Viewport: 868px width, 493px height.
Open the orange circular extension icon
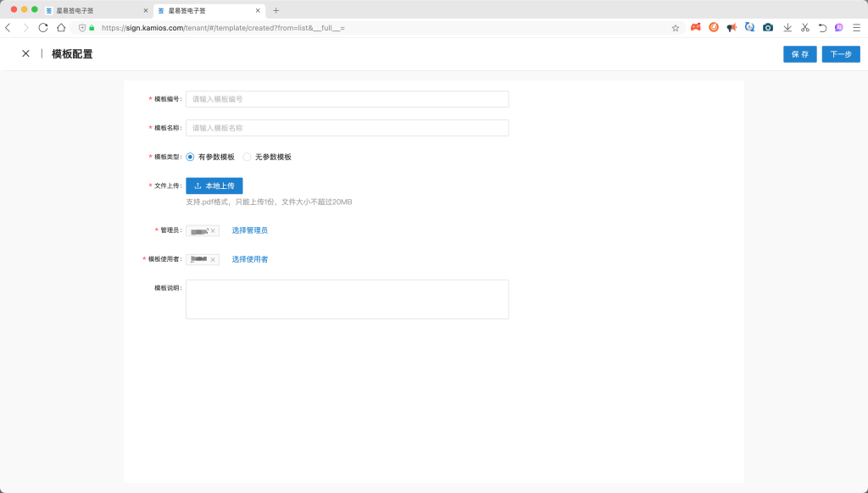pos(714,27)
